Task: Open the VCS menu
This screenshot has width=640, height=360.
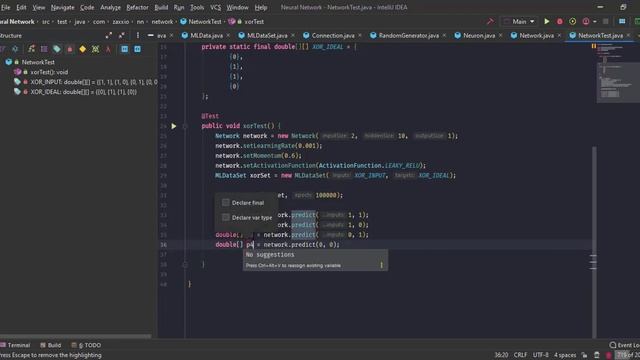Action: [x=216, y=7]
